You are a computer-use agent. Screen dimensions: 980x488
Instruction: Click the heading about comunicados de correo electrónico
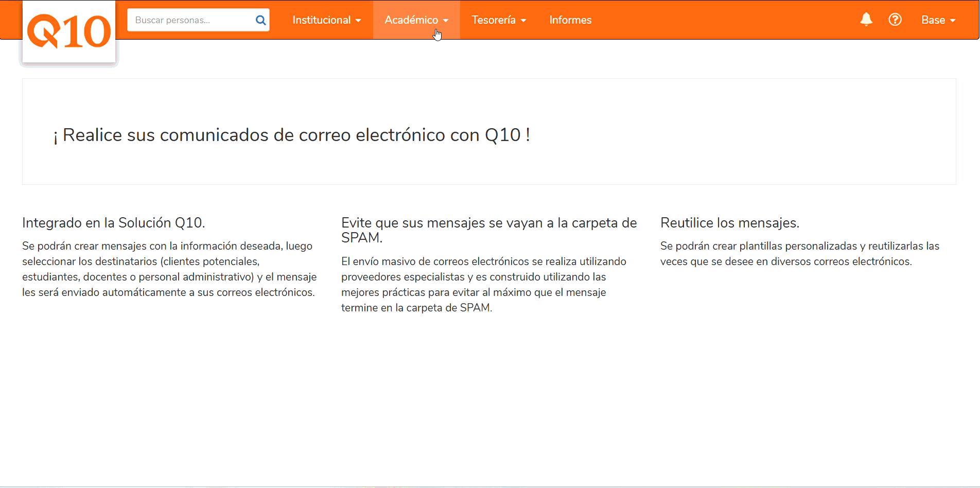tap(292, 135)
